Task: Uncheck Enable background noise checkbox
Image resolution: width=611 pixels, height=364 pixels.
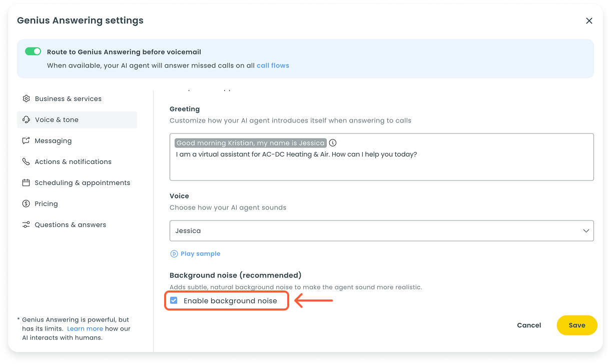Action: (x=174, y=300)
